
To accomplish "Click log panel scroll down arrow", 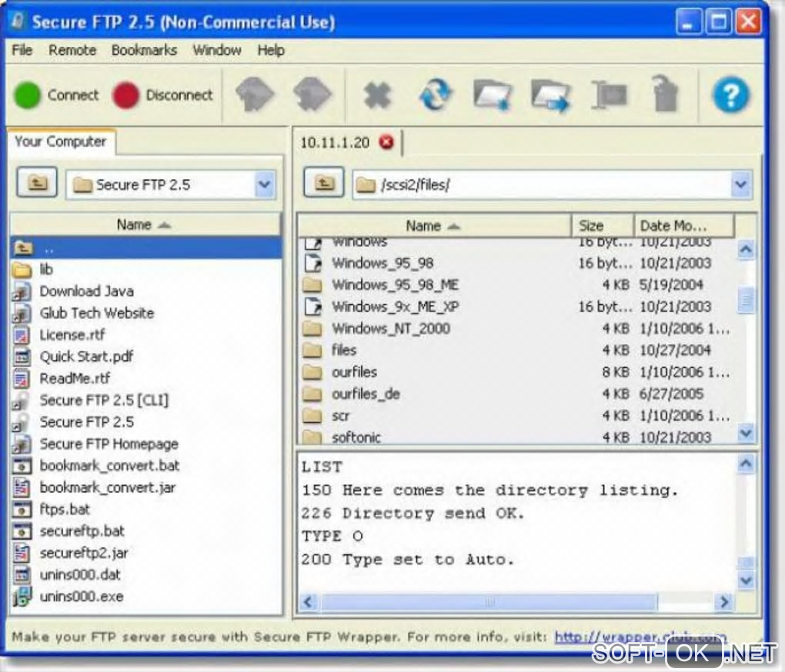I will coord(746,581).
